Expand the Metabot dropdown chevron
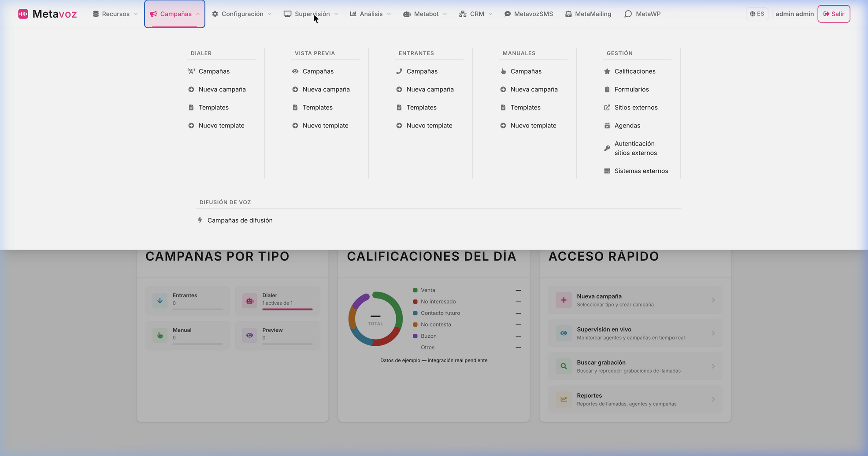Viewport: 868px width, 456px height. [445, 14]
